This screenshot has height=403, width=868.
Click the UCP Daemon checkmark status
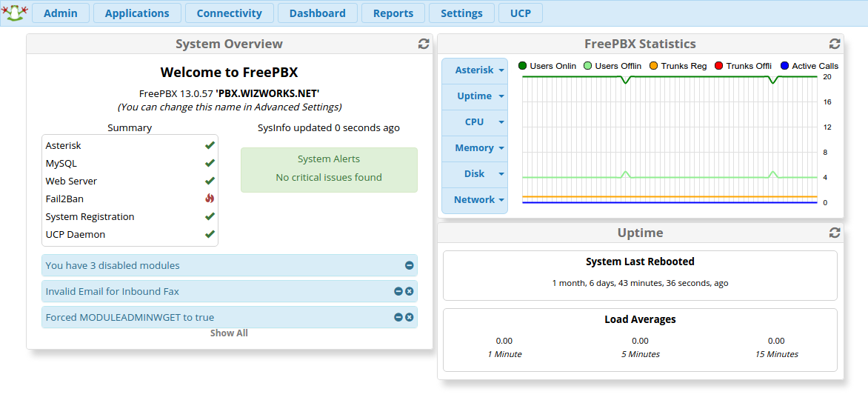(x=210, y=233)
